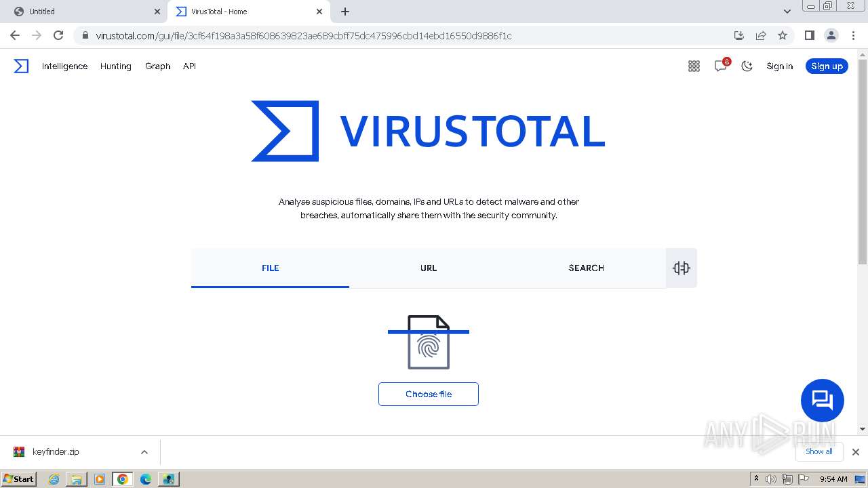Click the share page icon in address bar
Image resolution: width=868 pixels, height=488 pixels.
point(761,35)
